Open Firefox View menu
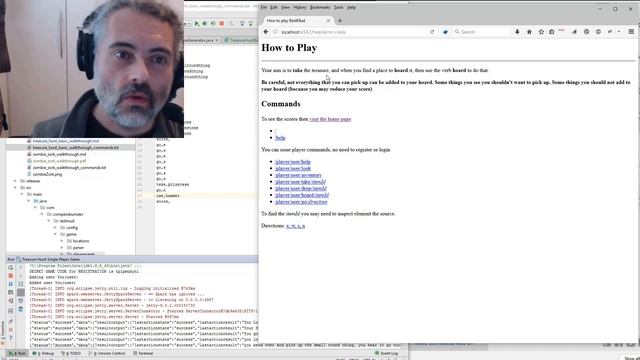 (x=285, y=7)
